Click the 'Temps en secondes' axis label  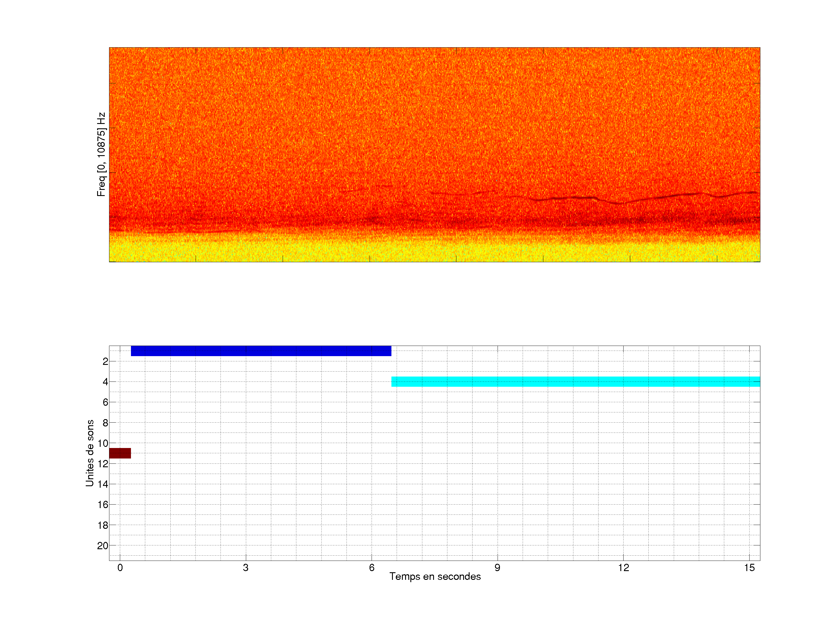tap(435, 576)
